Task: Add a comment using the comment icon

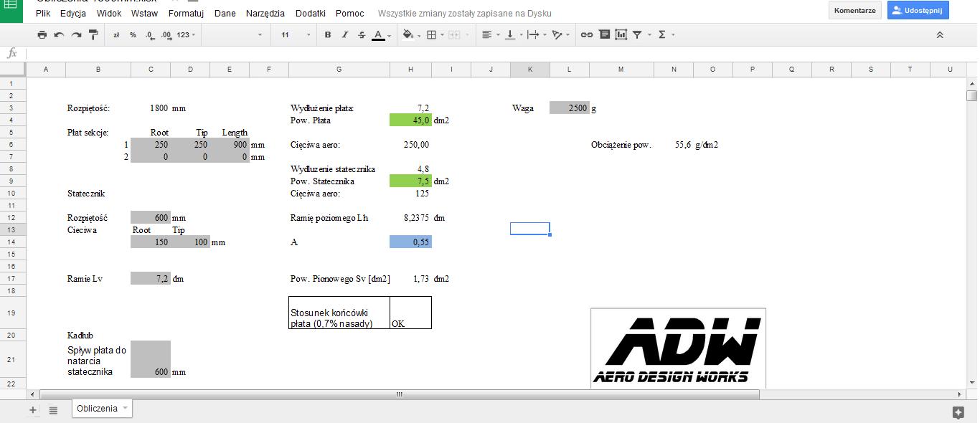Action: tap(604, 34)
